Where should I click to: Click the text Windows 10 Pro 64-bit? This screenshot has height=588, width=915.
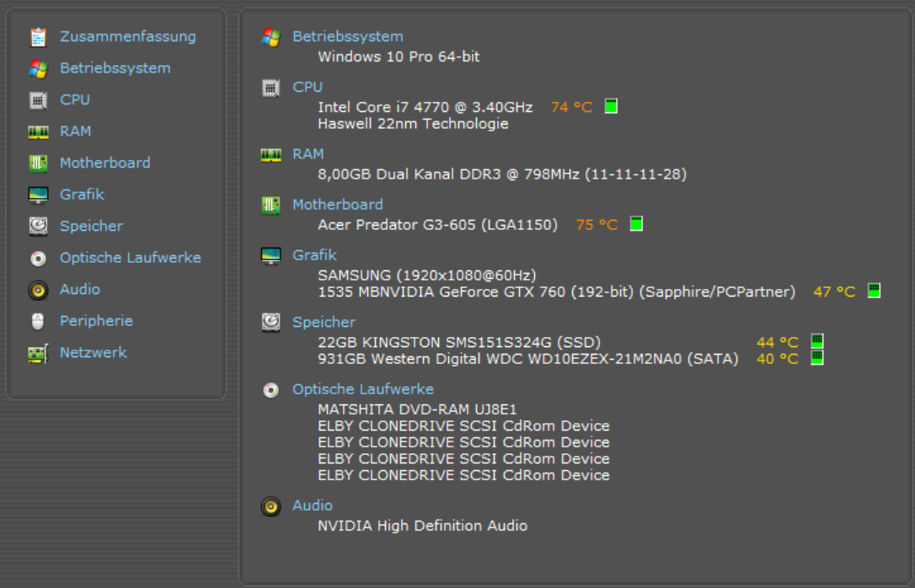click(399, 56)
